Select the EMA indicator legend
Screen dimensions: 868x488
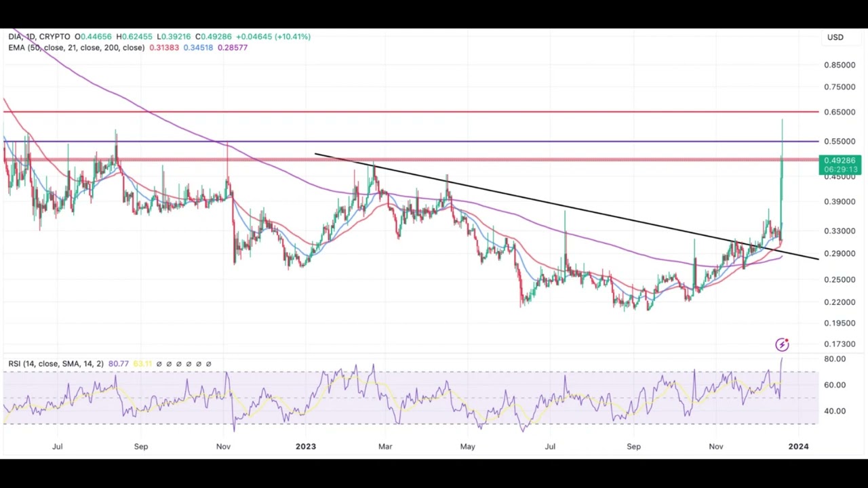76,47
